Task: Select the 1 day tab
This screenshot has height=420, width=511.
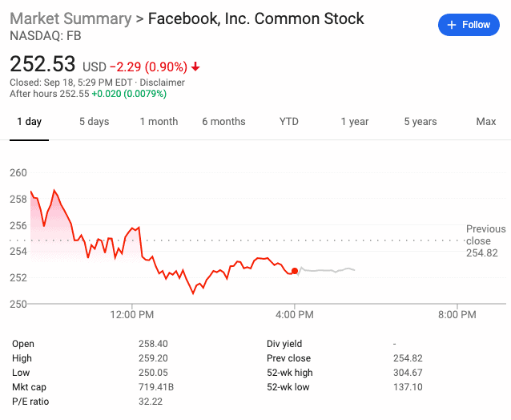Action: (30, 122)
